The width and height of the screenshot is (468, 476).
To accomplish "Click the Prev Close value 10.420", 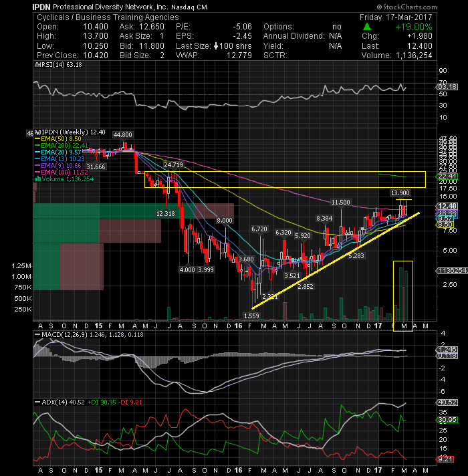I will [x=96, y=55].
